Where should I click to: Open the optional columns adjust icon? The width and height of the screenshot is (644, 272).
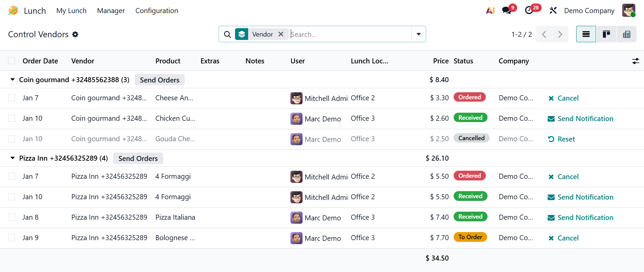tap(635, 61)
